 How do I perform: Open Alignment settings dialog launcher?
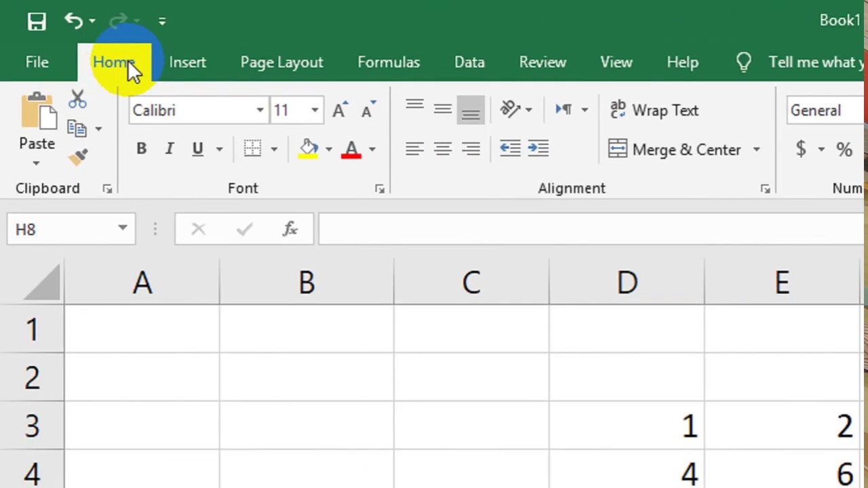pos(765,189)
